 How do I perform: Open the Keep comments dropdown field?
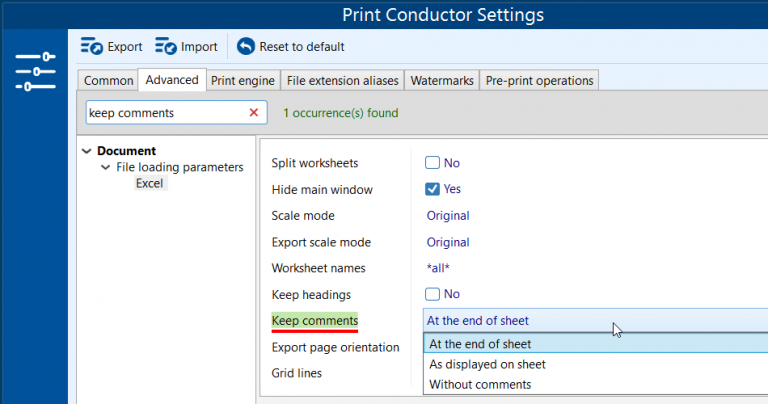click(x=595, y=321)
